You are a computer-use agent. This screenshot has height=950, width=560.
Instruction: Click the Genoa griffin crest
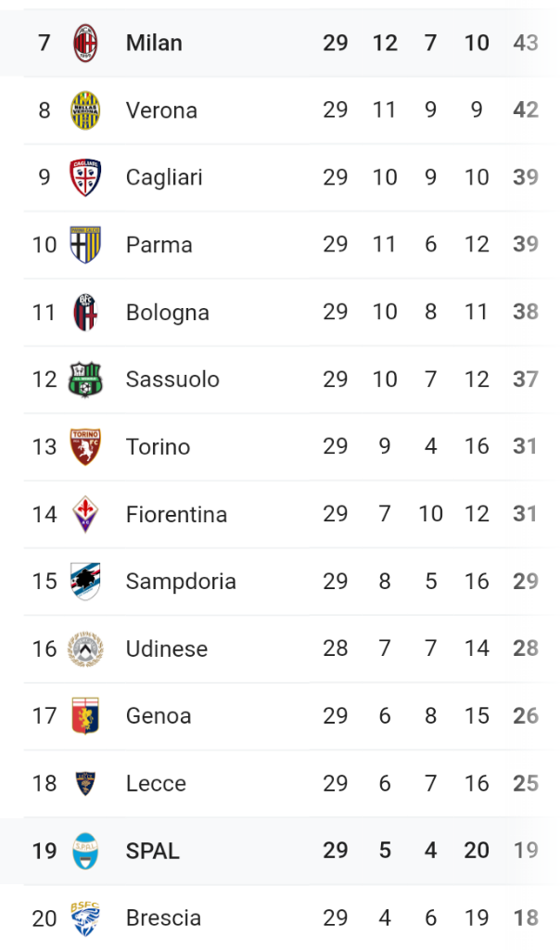[x=85, y=715]
